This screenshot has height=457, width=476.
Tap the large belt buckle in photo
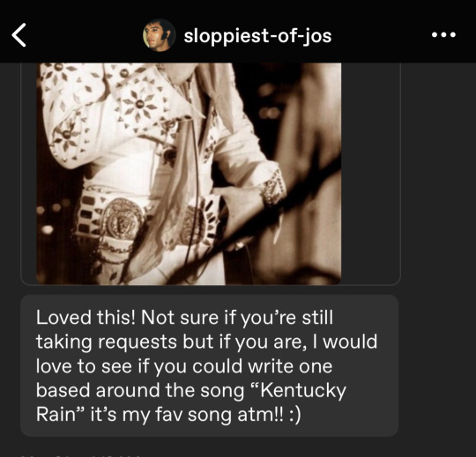123,219
